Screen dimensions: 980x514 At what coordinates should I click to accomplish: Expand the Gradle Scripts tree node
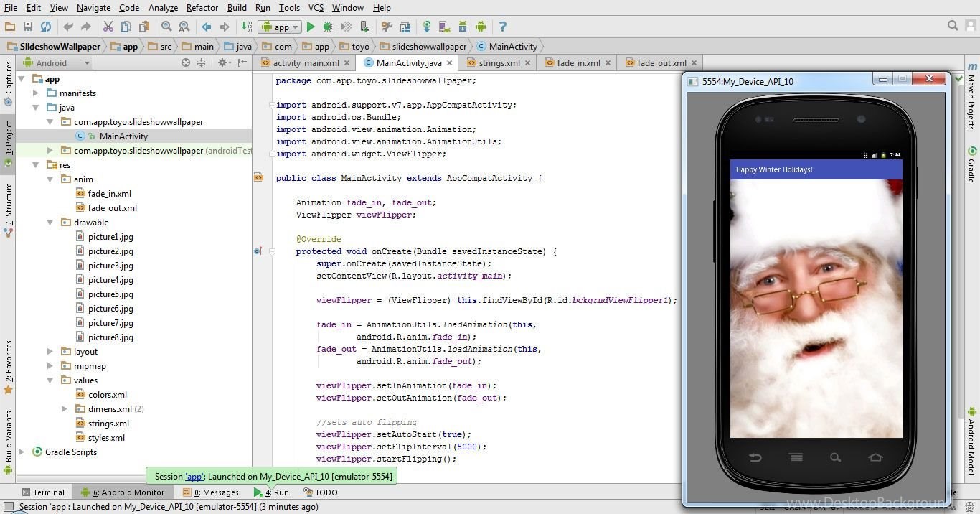[22, 452]
